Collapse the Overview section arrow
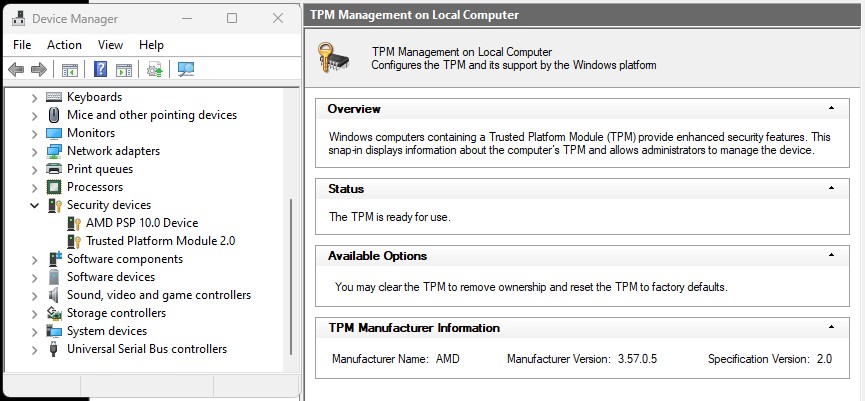The width and height of the screenshot is (865, 401). coord(831,108)
